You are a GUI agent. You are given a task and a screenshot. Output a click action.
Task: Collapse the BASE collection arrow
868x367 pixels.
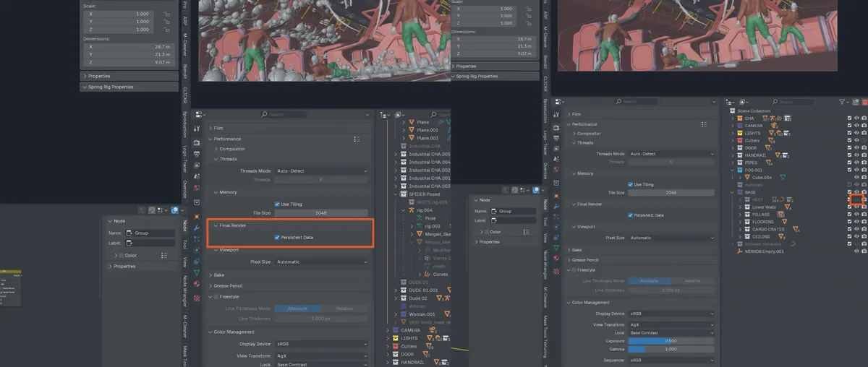pyautogui.click(x=733, y=192)
